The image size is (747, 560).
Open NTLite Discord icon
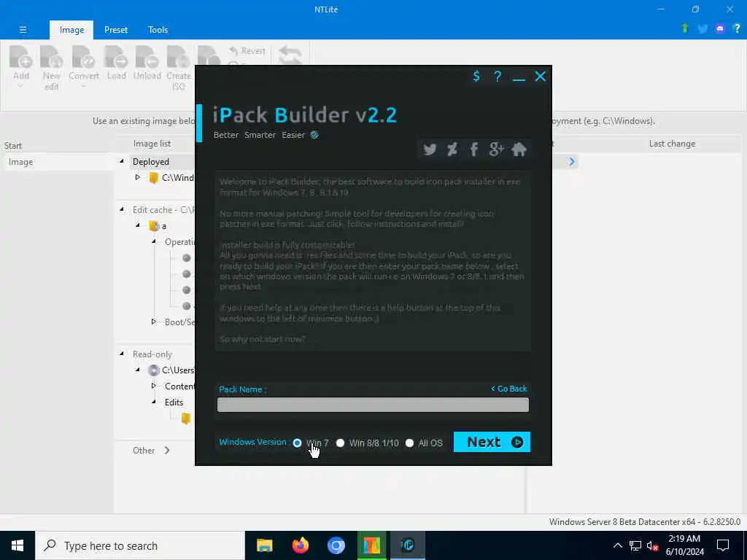pos(720,28)
